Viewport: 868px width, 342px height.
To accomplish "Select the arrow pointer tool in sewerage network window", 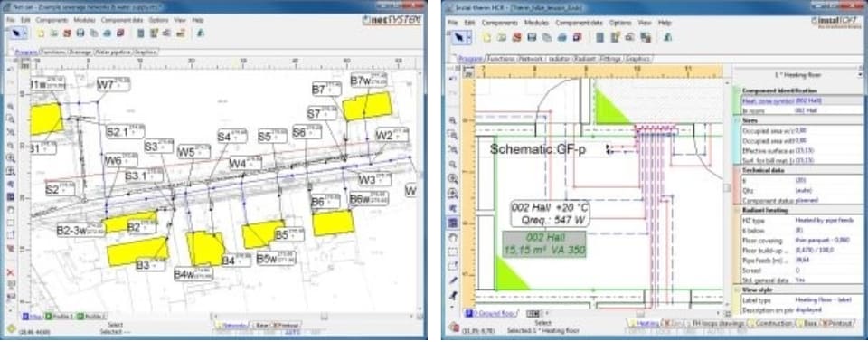I will [x=16, y=33].
